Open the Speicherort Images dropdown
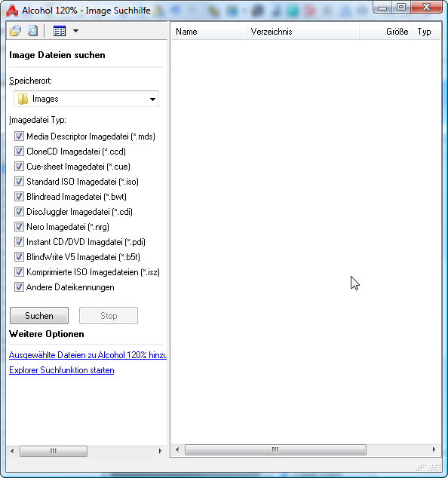Screen dimensions: 448x478 coord(86,99)
